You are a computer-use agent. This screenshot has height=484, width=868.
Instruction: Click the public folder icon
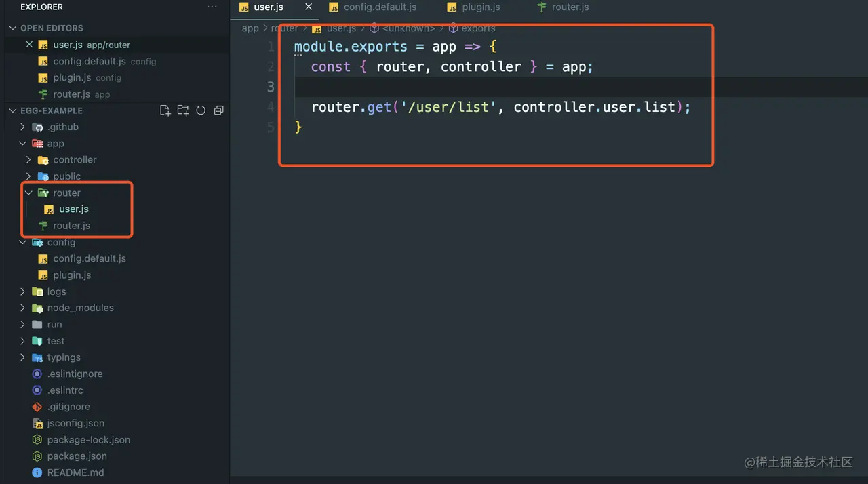(x=43, y=176)
